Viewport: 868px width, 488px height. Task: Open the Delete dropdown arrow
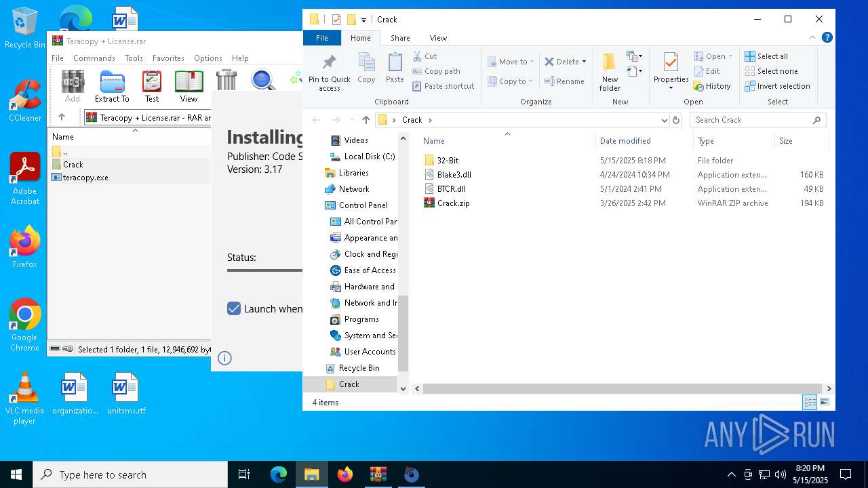(584, 62)
